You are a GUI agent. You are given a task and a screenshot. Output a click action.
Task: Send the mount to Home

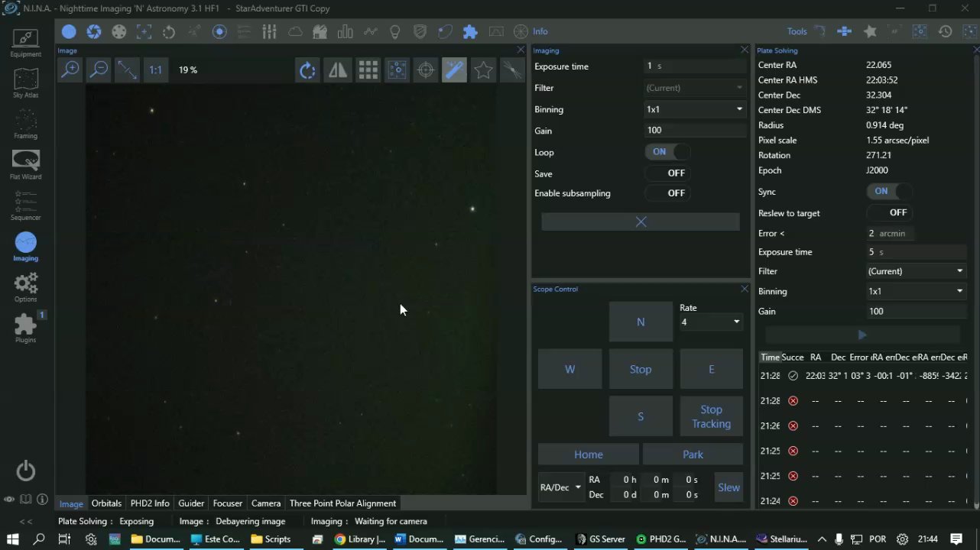(589, 455)
